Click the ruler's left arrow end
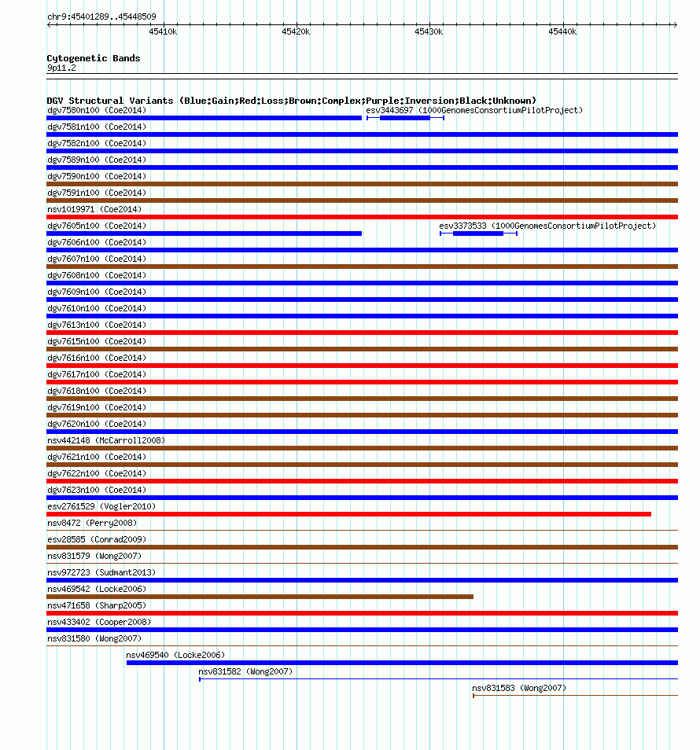The width and height of the screenshot is (700, 750). [x=49, y=24]
